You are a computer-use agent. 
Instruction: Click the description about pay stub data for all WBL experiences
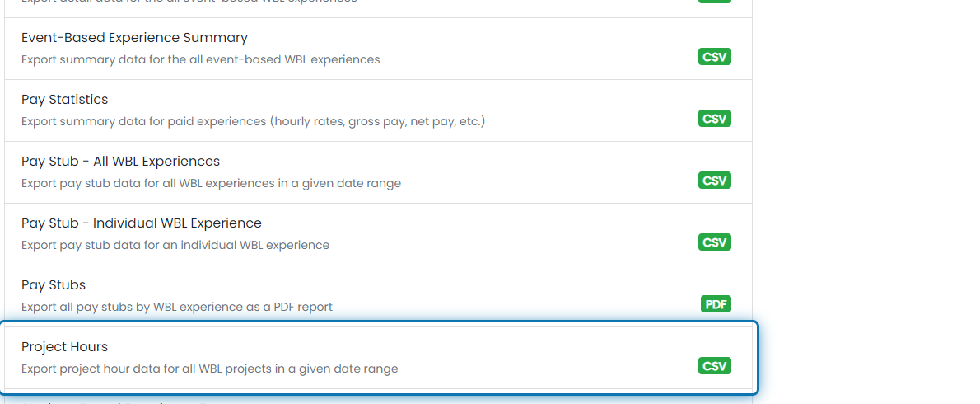click(x=212, y=183)
